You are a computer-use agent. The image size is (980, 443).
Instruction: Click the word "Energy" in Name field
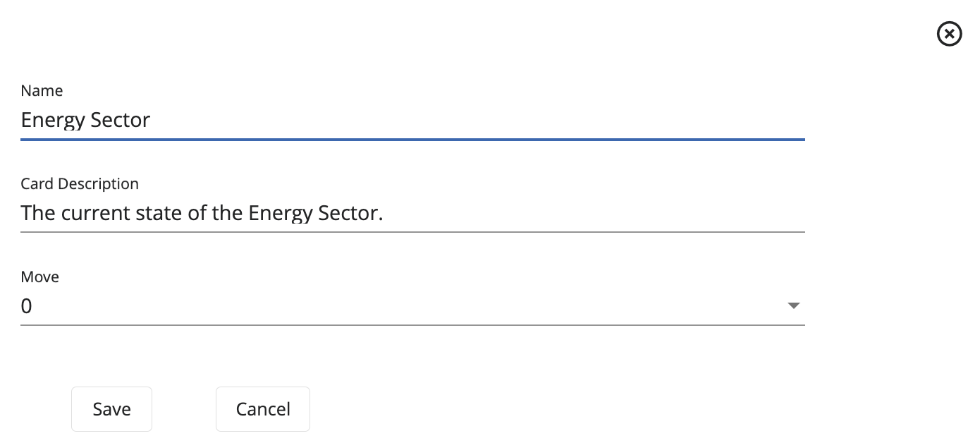[53, 120]
